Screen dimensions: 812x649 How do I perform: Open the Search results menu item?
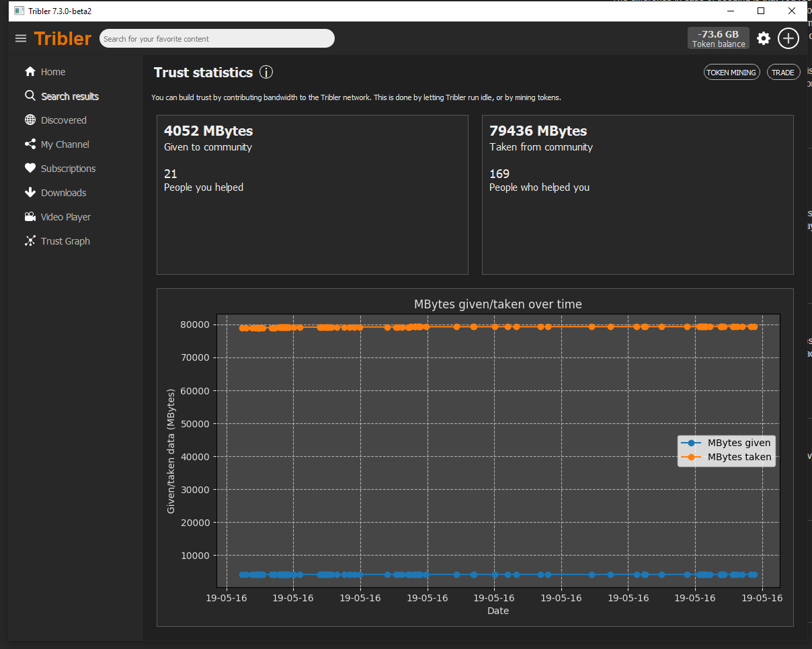click(69, 96)
